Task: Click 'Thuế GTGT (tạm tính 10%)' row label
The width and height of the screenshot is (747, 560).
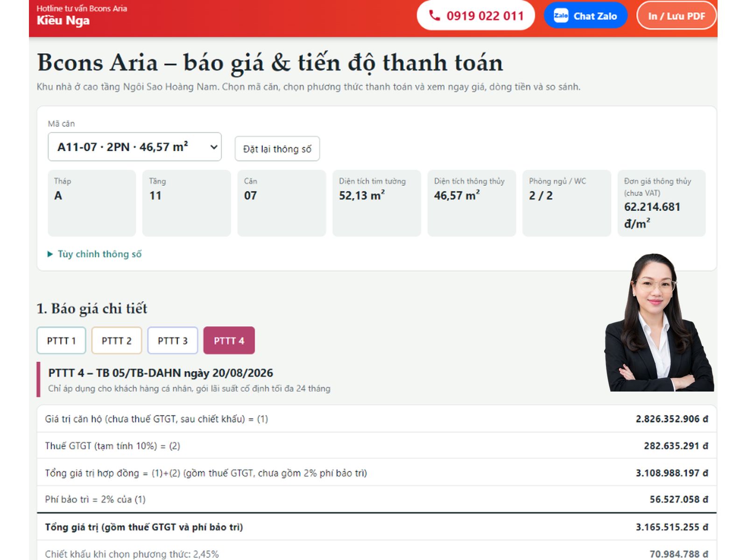Action: [x=113, y=446]
